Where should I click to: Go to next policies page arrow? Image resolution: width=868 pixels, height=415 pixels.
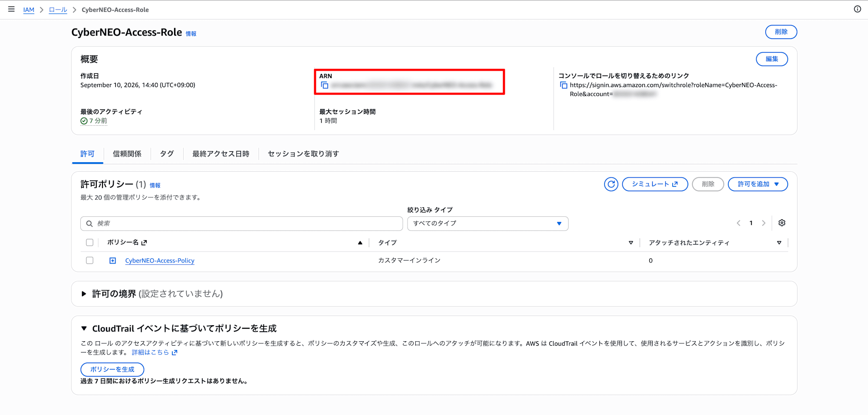(764, 223)
